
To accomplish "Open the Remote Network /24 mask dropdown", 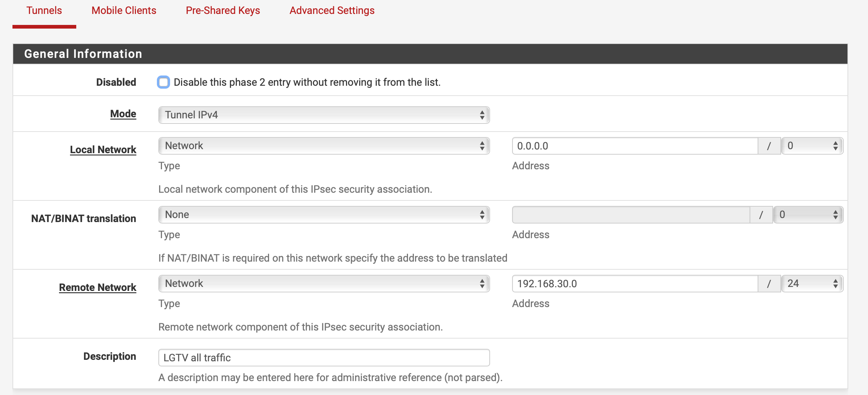I will point(812,284).
